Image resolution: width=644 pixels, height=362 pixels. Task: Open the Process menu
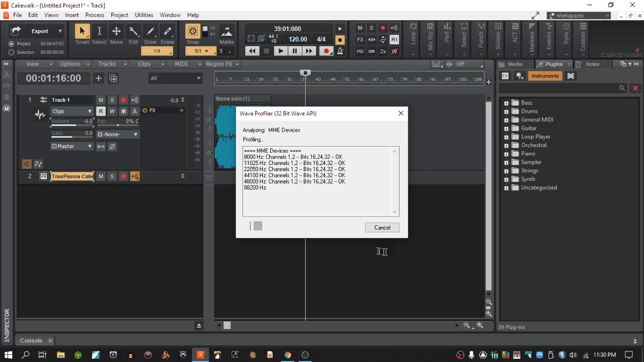[95, 15]
